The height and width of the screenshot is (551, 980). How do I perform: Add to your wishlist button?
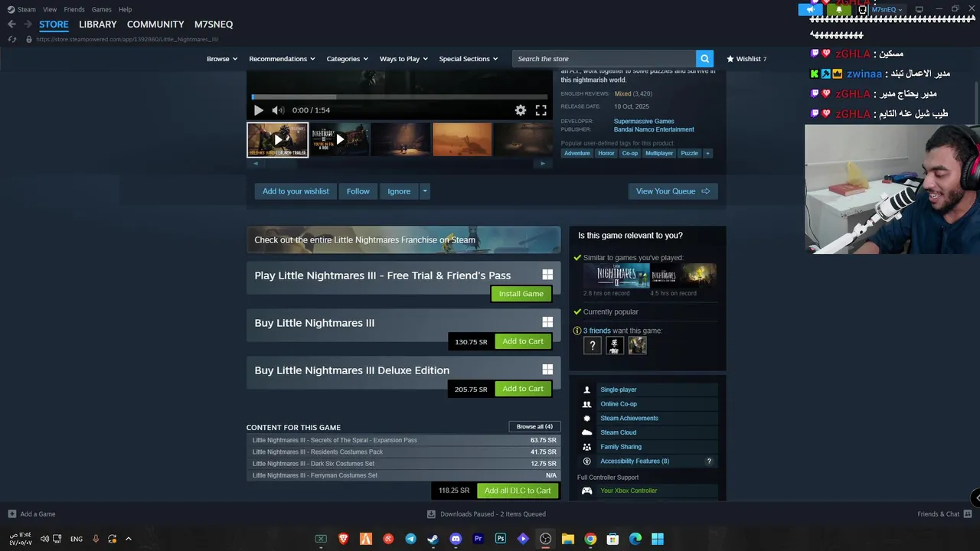296,191
